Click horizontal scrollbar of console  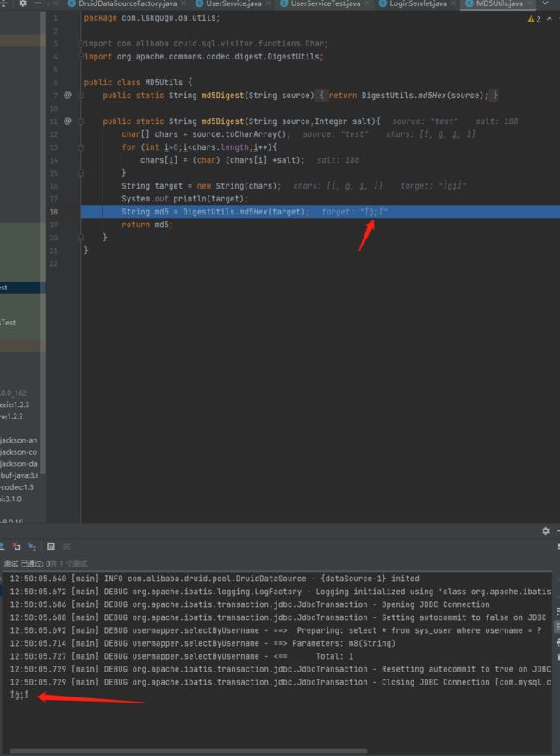pos(188,751)
